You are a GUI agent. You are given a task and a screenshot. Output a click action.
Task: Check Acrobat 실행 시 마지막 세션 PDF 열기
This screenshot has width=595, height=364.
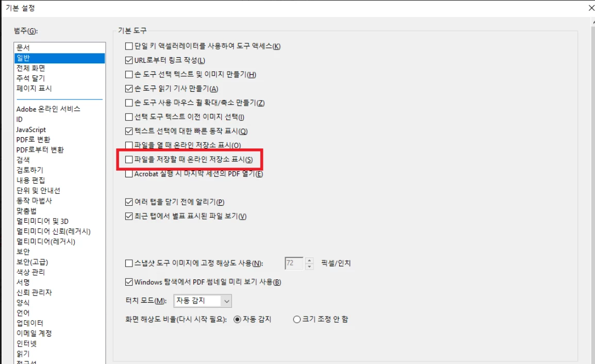coord(129,174)
